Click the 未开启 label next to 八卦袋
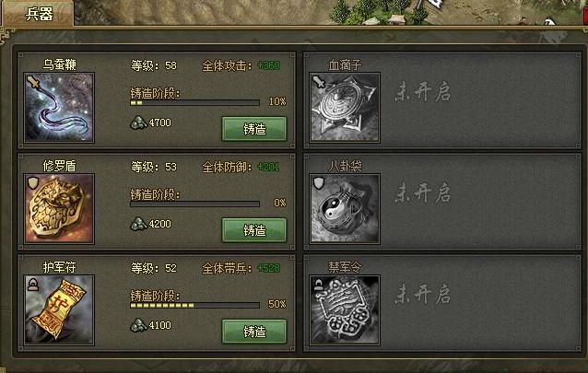 pos(422,192)
